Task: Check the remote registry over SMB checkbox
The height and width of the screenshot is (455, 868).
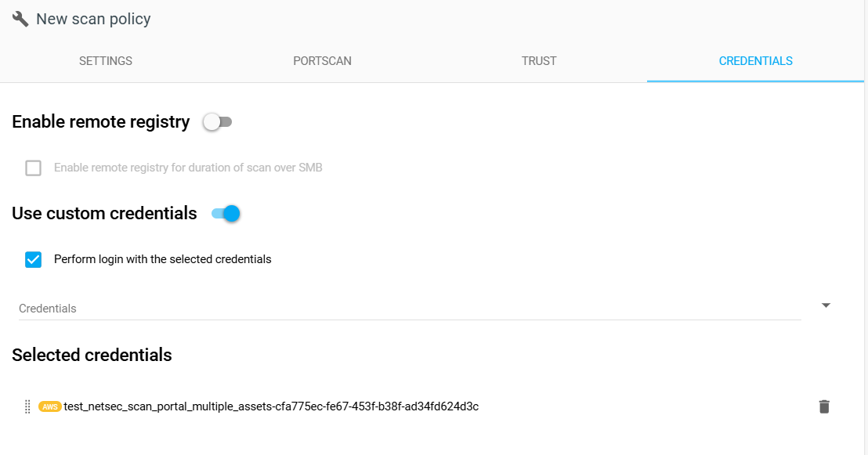Action: click(33, 168)
